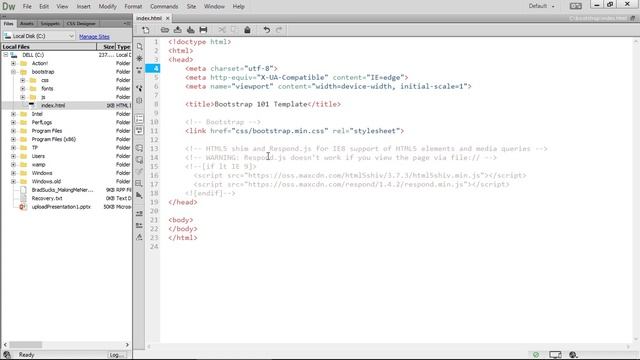Switch to the CSS Designer tab
The width and height of the screenshot is (640, 360).
(x=81, y=24)
